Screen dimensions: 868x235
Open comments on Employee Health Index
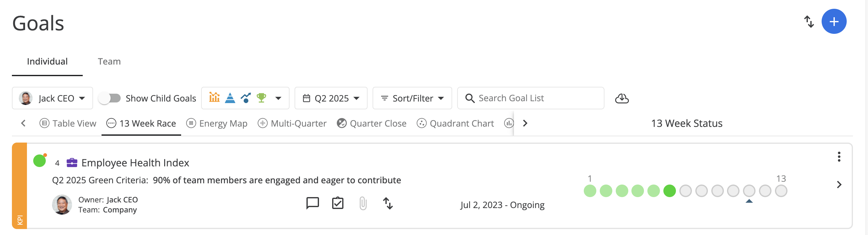click(x=312, y=203)
